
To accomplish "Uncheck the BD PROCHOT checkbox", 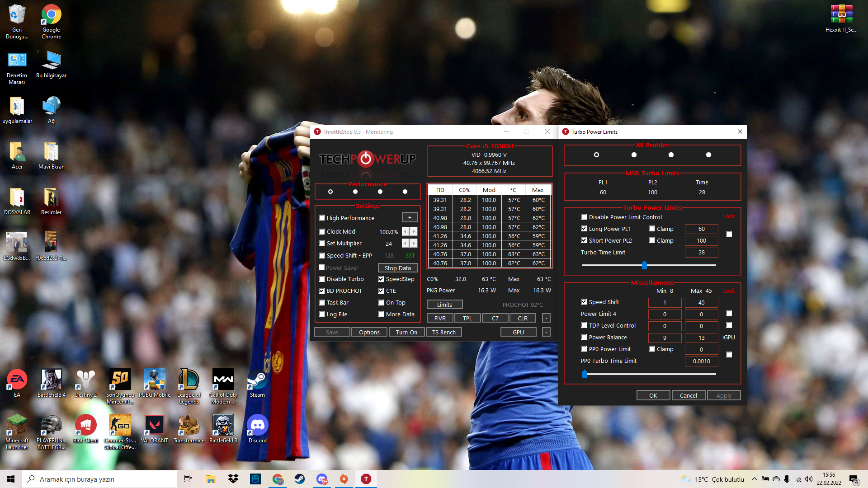I will tap(322, 291).
